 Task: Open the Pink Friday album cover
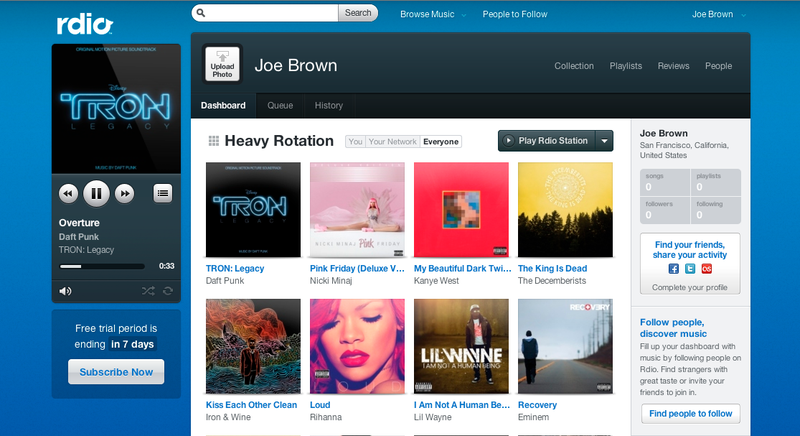[357, 210]
